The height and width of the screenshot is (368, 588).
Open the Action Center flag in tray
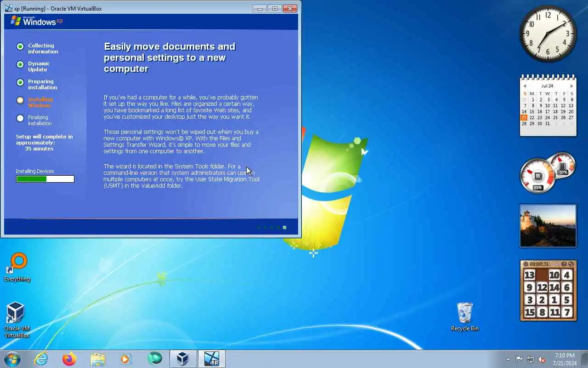point(519,359)
